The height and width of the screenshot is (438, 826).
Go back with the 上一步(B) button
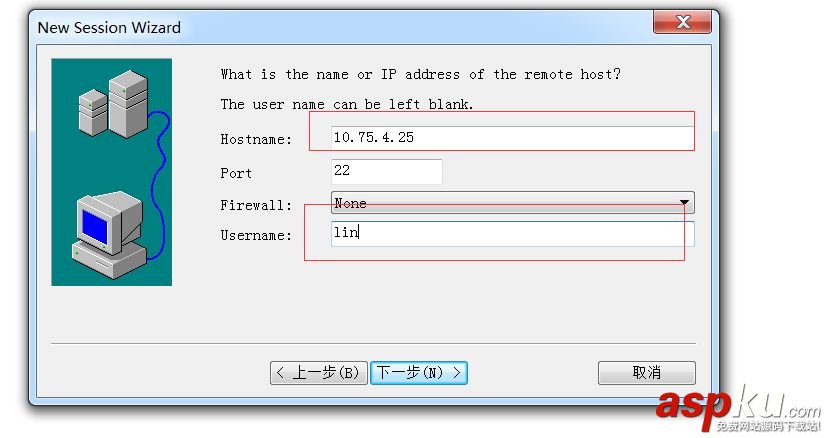(318, 373)
